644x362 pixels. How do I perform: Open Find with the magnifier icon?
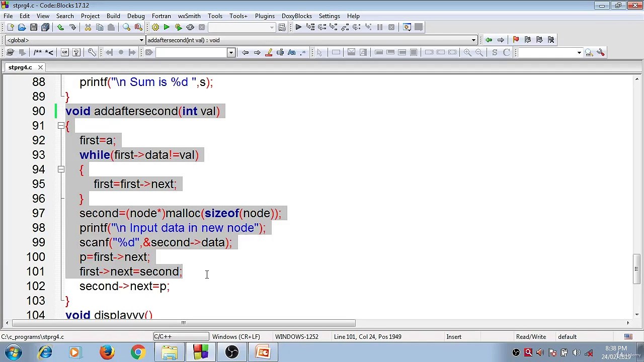pyautogui.click(x=126, y=27)
